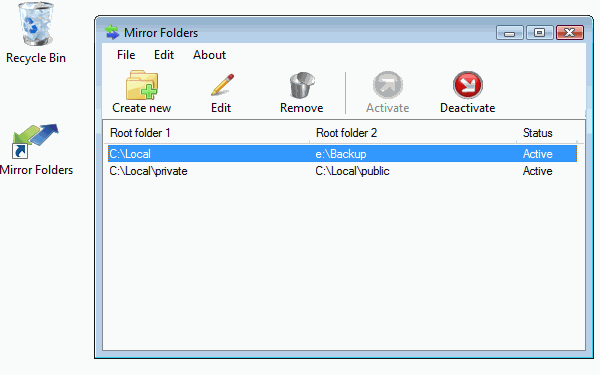Click the Remove trash can icon
The image size is (600, 375).
point(302,85)
